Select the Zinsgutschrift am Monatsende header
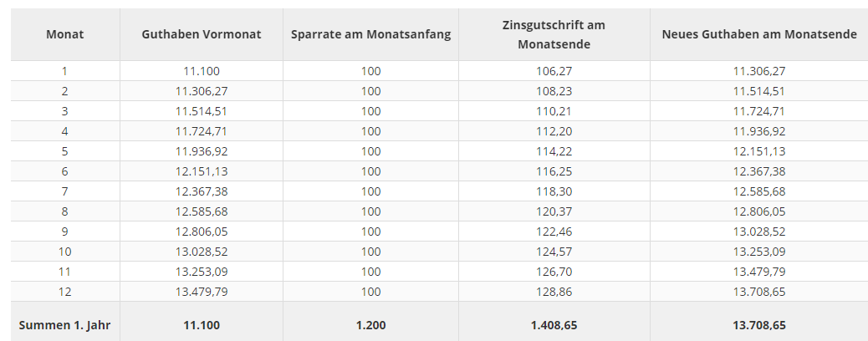Screen dimensions: 868x341 (x=554, y=34)
